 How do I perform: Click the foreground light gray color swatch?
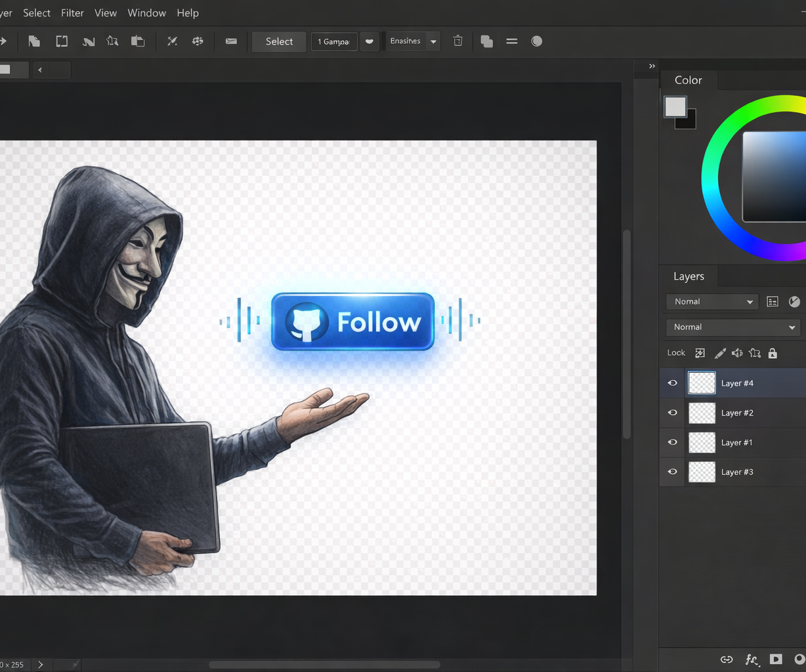tap(675, 106)
